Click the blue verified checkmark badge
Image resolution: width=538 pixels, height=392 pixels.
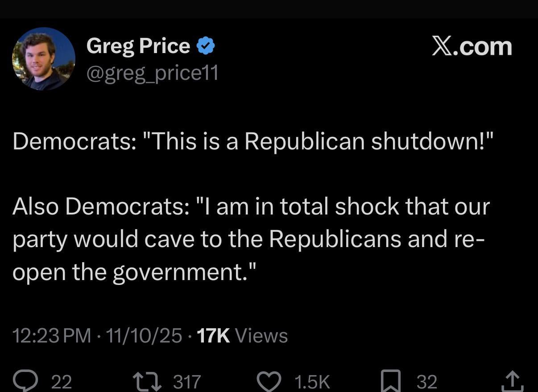(206, 46)
